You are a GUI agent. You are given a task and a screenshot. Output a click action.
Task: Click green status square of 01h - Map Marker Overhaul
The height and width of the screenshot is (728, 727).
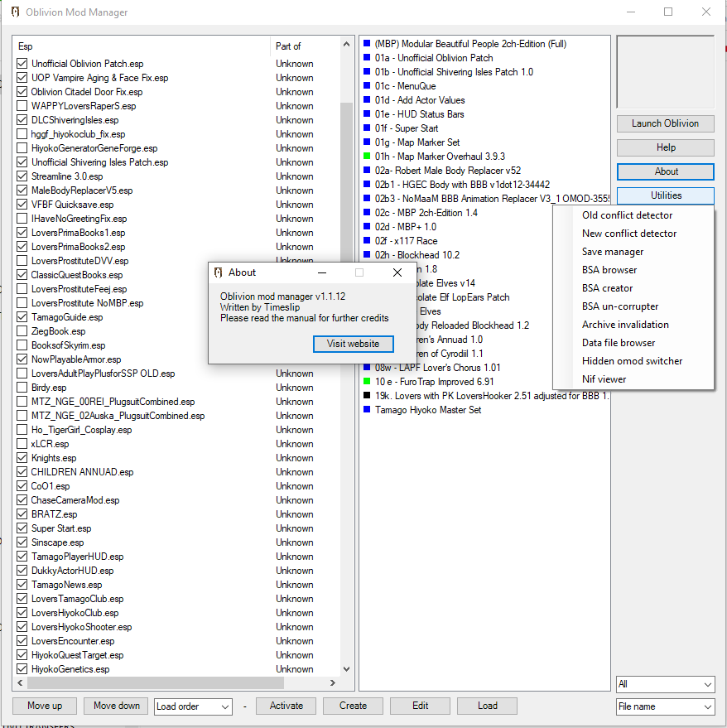367,156
